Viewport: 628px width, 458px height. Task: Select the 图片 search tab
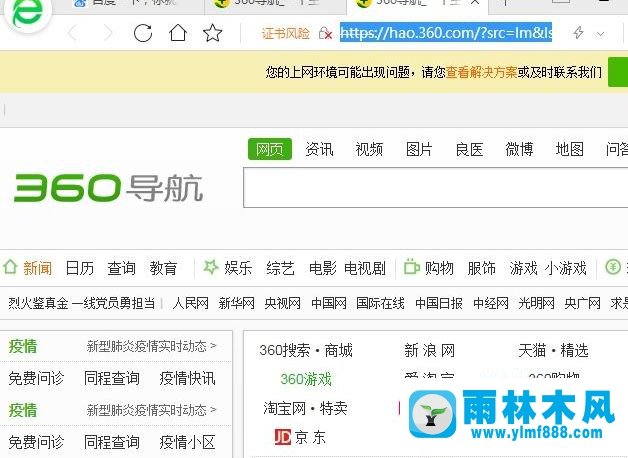point(419,149)
